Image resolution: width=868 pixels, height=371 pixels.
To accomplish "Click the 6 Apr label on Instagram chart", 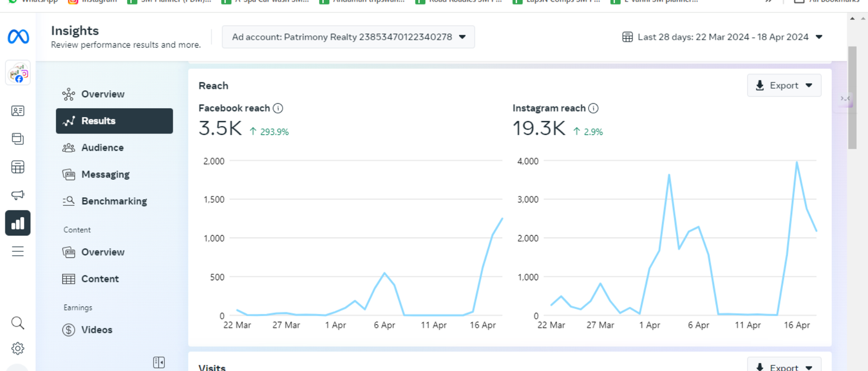I will click(699, 325).
